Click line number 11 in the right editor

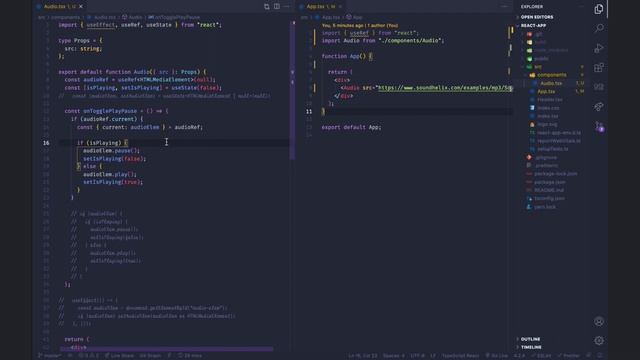[x=309, y=111]
